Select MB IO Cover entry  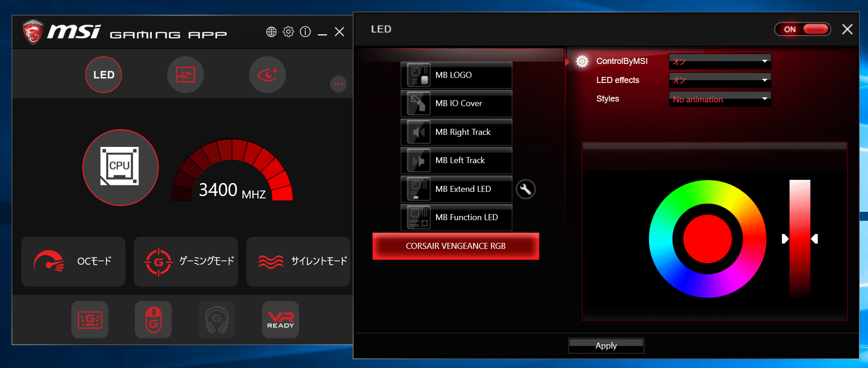click(456, 103)
